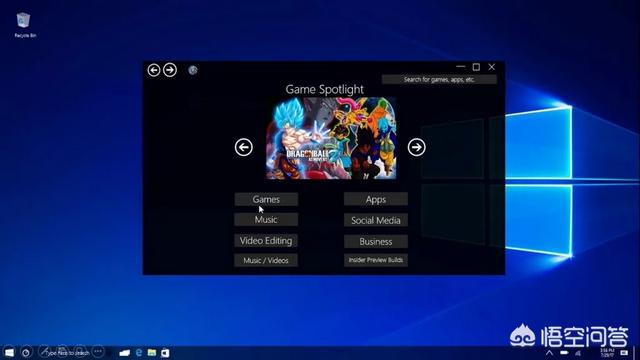This screenshot has height=360, width=640.
Task: Open Insider Preview Builds
Action: click(x=376, y=260)
